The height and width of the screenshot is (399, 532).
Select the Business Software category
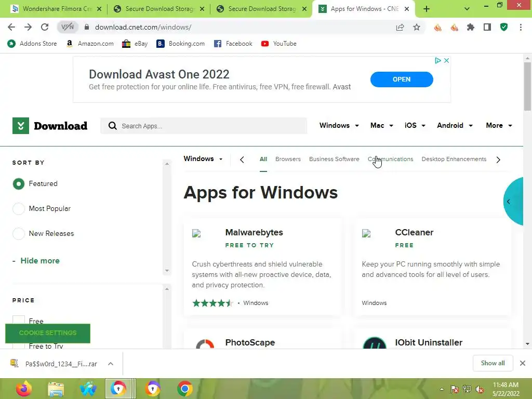[x=334, y=159]
